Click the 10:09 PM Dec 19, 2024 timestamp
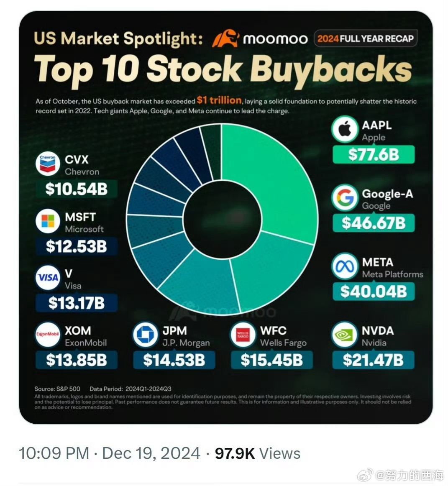 (x=110, y=453)
